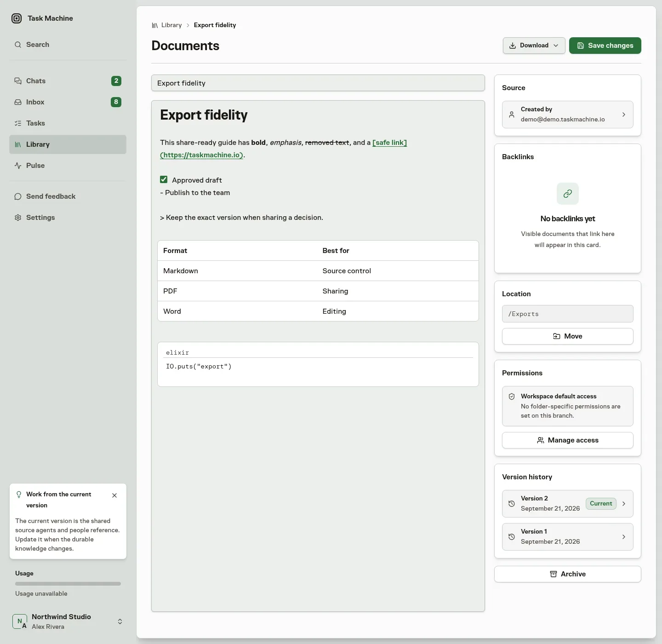Click the Search magnifier icon

click(18, 45)
